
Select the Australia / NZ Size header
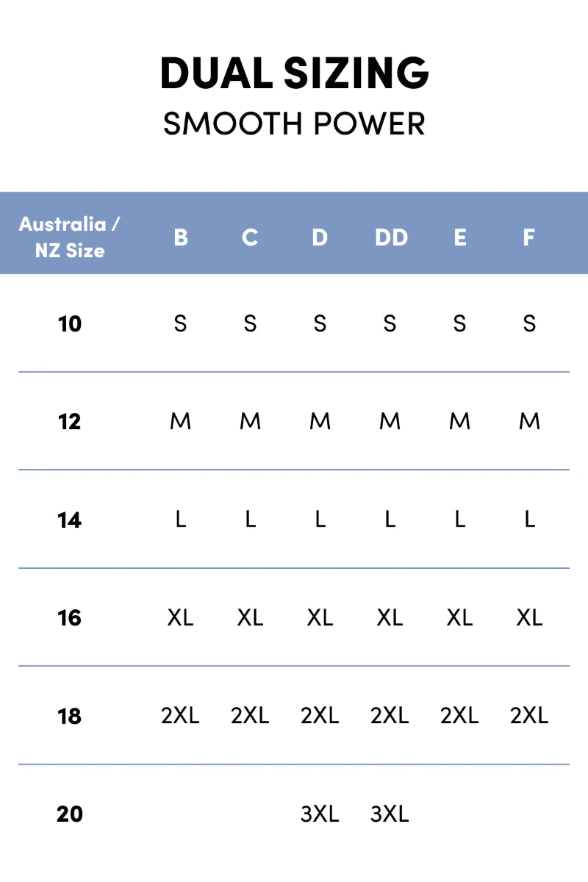pos(70,237)
